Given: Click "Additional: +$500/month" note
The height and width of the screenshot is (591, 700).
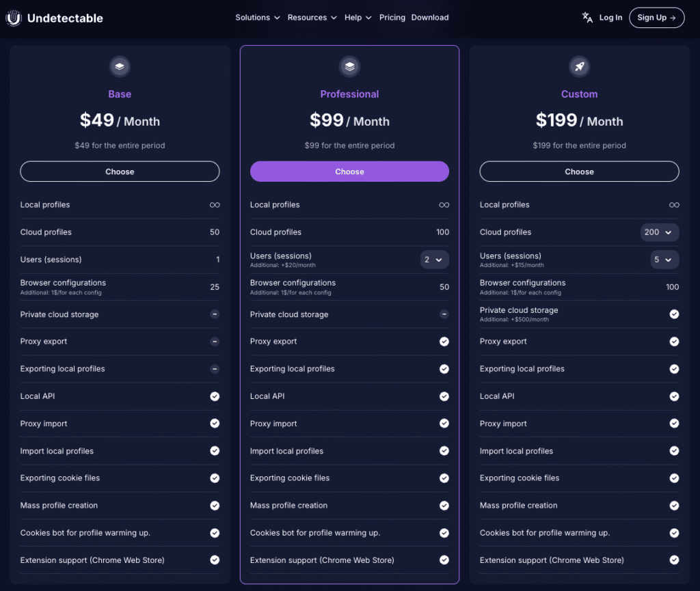Looking at the screenshot, I should pos(514,319).
